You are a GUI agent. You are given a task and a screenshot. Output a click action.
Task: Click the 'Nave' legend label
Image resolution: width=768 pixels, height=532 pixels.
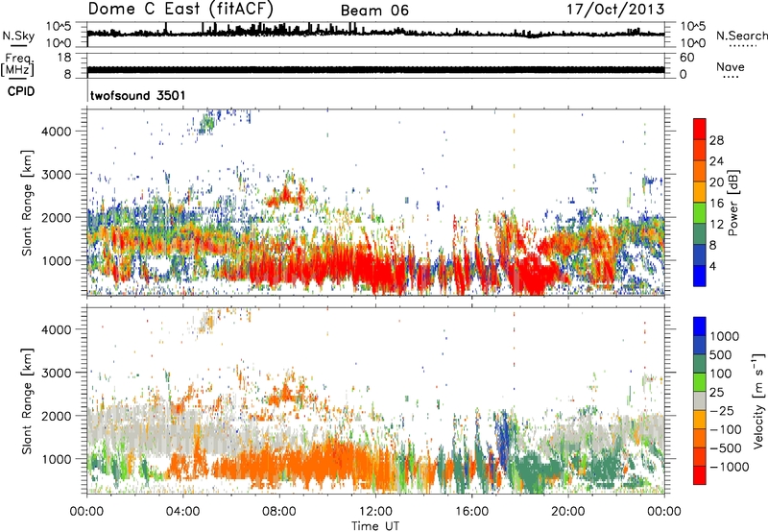click(731, 66)
